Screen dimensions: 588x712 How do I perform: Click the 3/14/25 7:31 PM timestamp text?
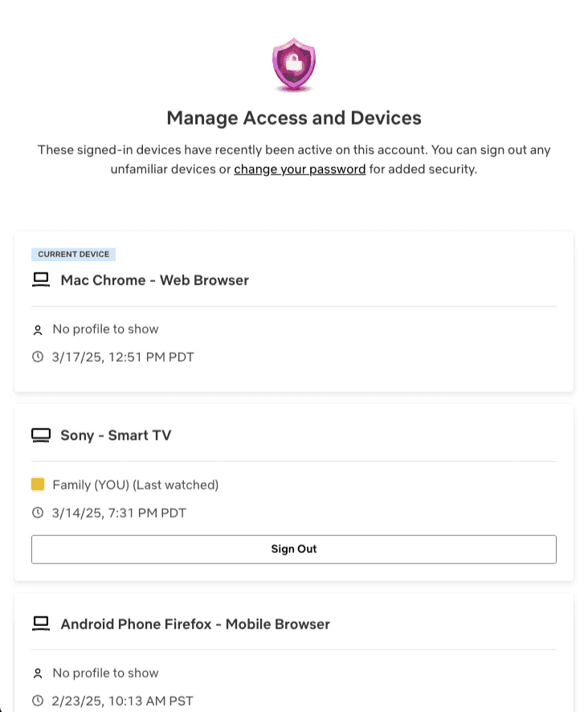118,513
